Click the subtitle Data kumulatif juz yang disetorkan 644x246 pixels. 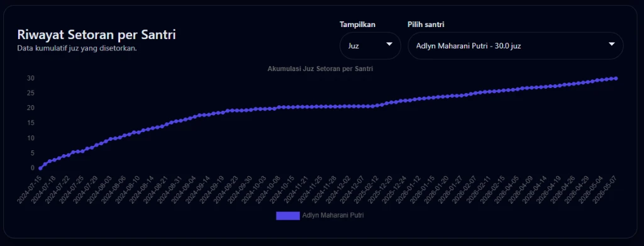[77, 48]
